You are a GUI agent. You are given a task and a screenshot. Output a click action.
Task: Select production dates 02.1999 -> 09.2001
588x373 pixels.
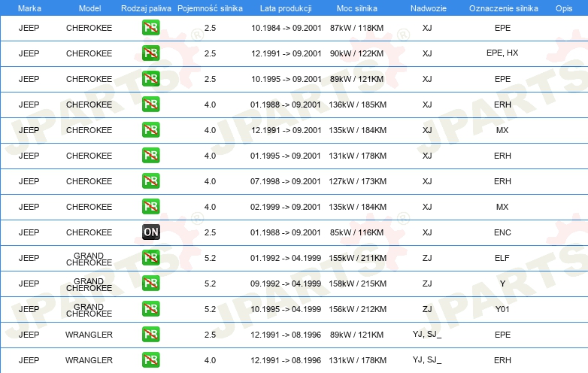pyautogui.click(x=286, y=207)
